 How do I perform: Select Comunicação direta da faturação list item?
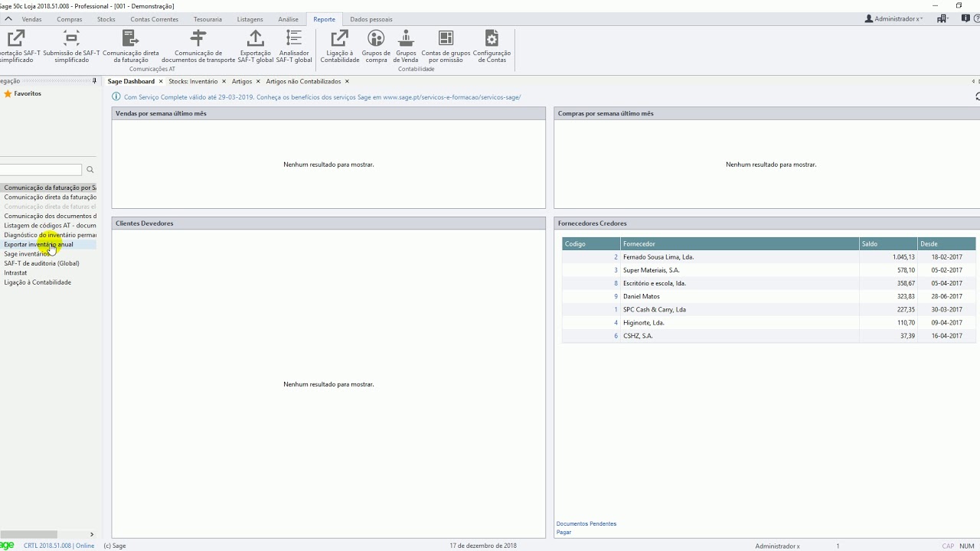point(50,197)
